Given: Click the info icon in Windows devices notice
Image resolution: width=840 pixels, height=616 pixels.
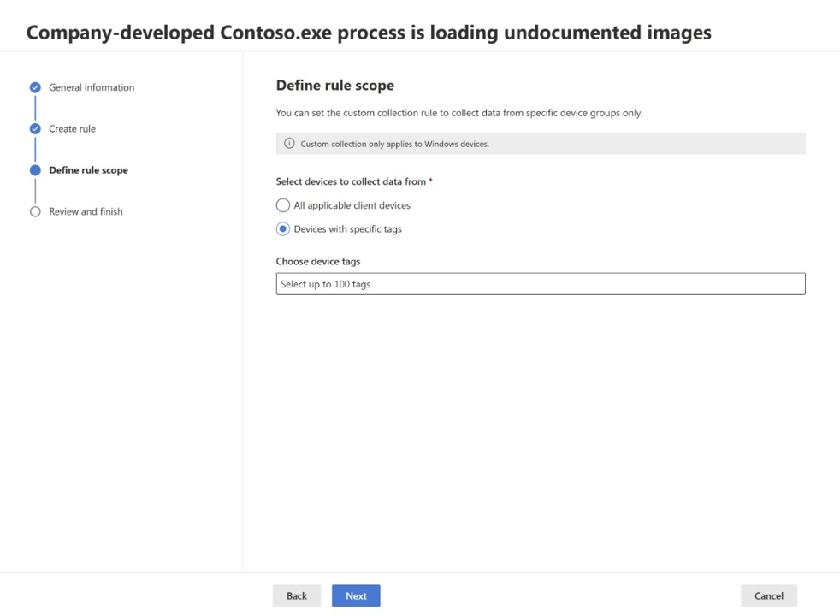Looking at the screenshot, I should (x=289, y=144).
